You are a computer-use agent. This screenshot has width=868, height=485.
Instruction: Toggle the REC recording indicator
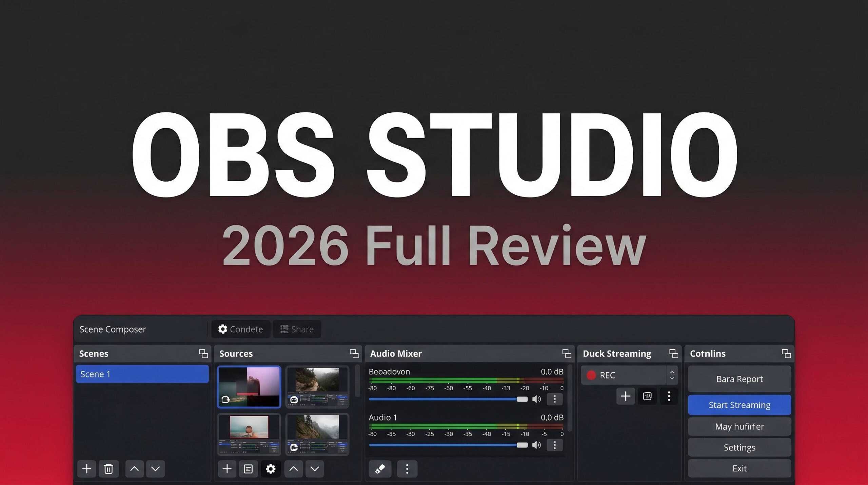point(591,375)
